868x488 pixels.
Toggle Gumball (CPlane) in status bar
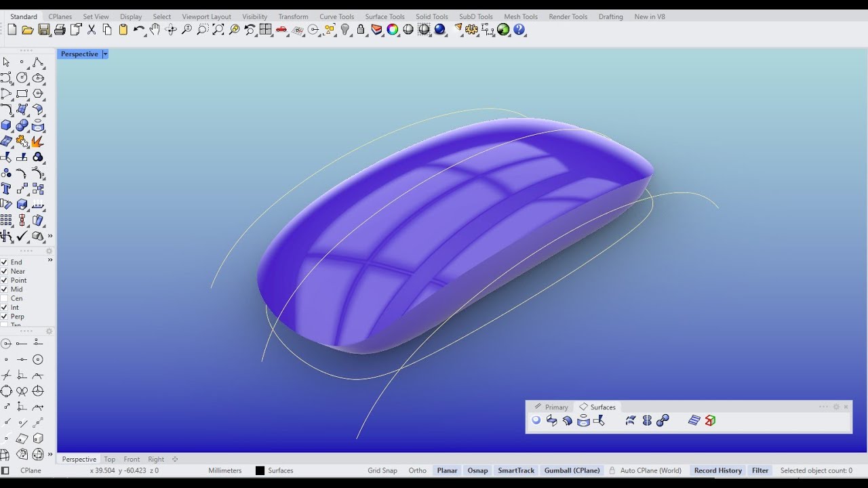coord(572,470)
